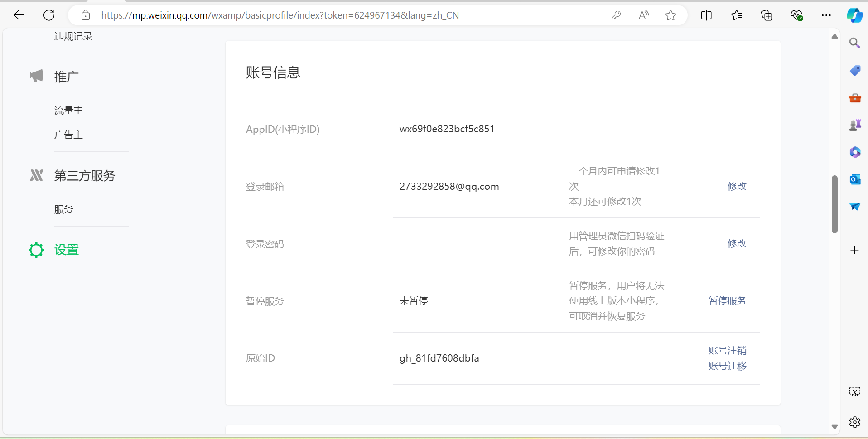Click 修改 link for 登录密码
This screenshot has height=439, width=868.
737,243
